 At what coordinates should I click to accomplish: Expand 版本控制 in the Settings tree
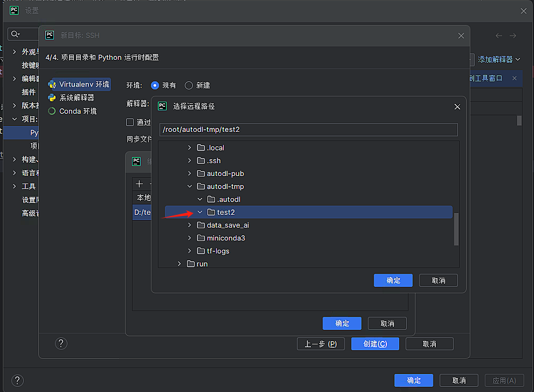coord(15,106)
